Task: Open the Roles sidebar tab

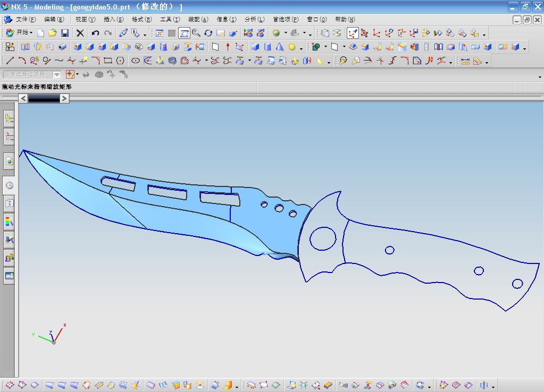Action: click(x=9, y=258)
